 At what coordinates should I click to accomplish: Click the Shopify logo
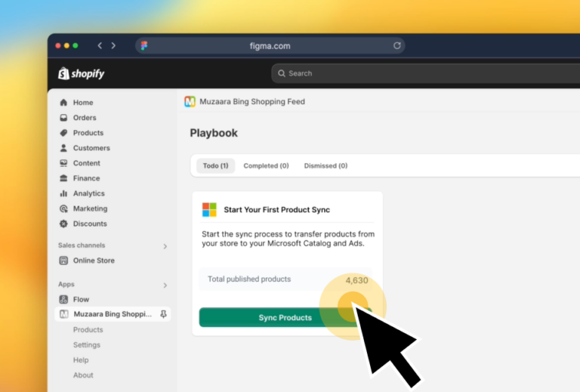pyautogui.click(x=82, y=73)
